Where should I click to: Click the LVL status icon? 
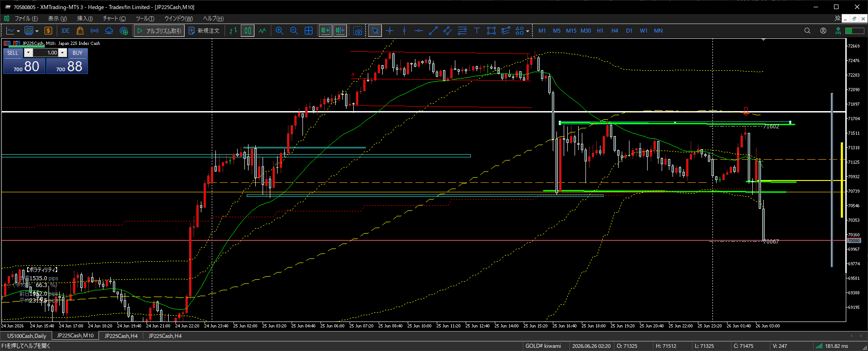[838, 31]
